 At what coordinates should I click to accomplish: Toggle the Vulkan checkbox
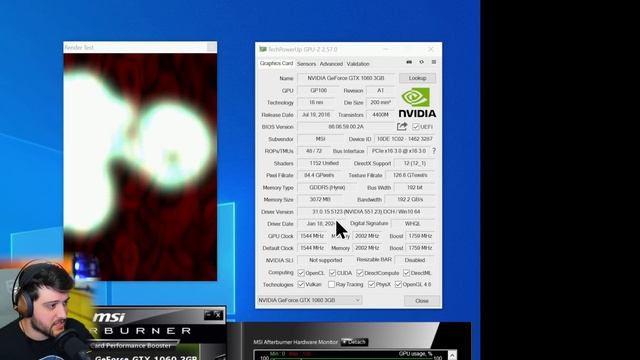point(301,284)
